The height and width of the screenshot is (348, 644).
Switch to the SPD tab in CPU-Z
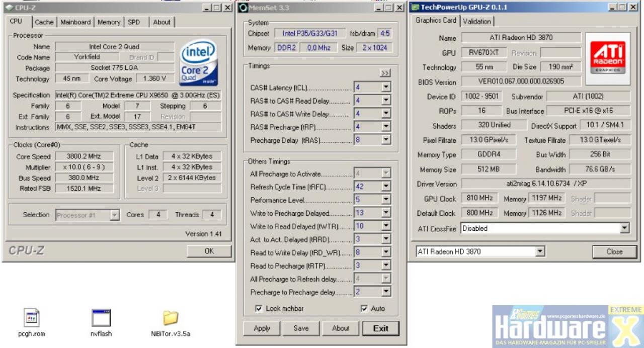pyautogui.click(x=134, y=22)
